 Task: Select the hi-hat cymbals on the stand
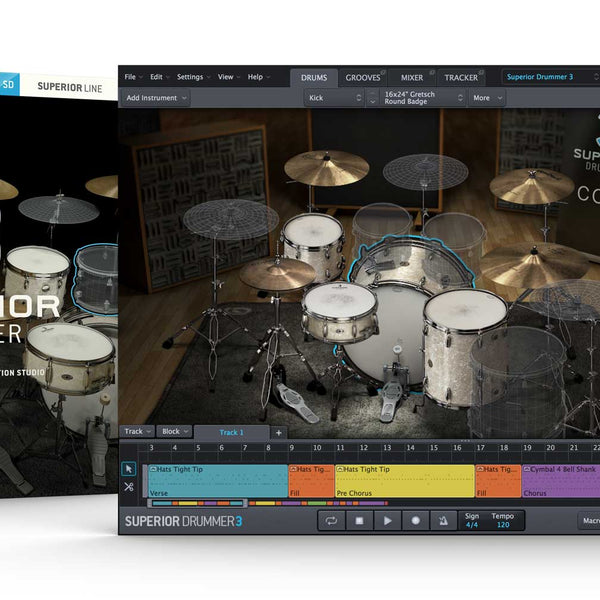(277, 272)
